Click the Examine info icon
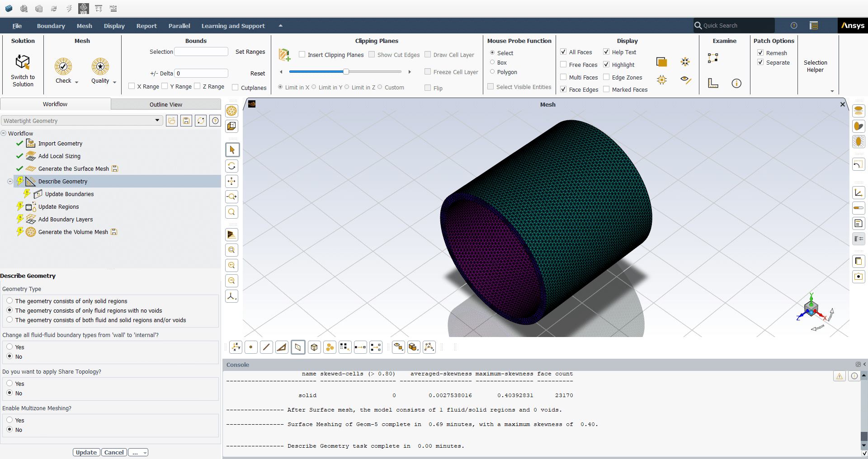The width and height of the screenshot is (868, 459). (x=736, y=83)
